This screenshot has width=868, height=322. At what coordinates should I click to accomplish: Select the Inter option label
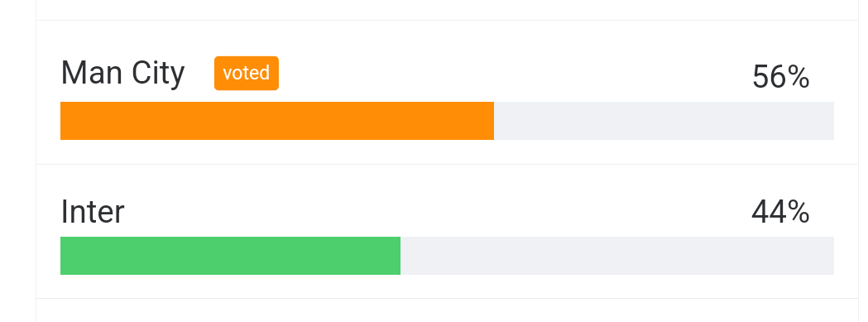(x=93, y=212)
